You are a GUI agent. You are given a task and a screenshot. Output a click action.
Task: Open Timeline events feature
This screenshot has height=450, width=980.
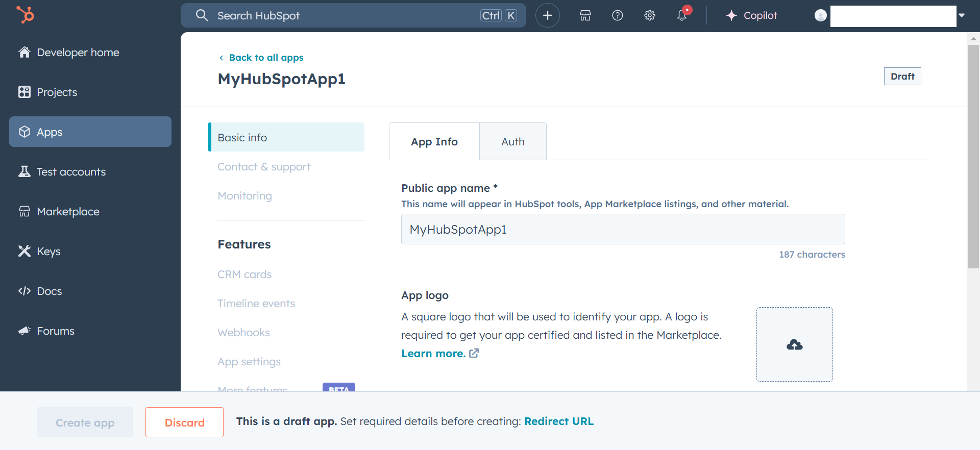click(x=256, y=304)
